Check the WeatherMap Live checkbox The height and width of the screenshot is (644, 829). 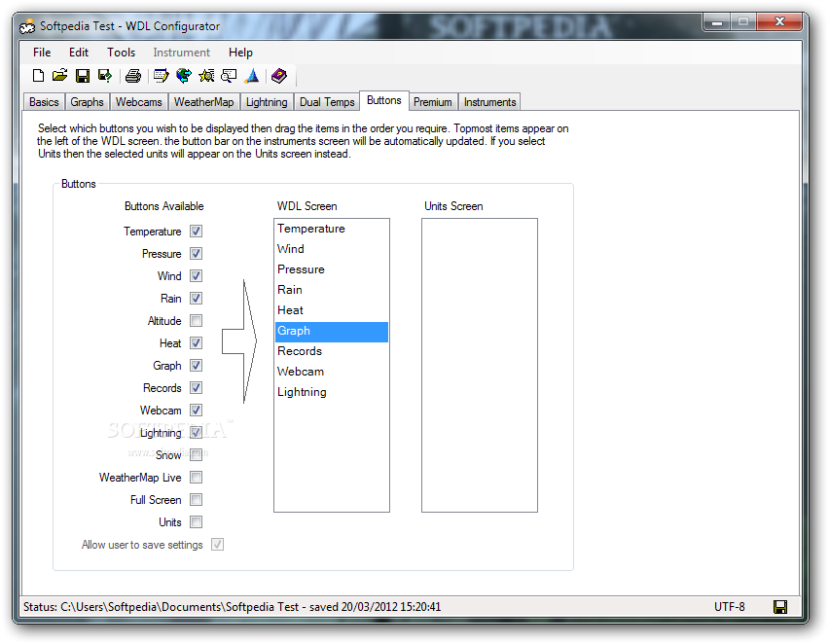196,477
